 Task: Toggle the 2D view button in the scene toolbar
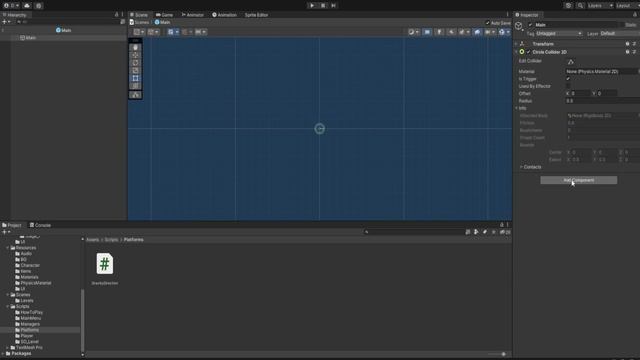[427, 32]
